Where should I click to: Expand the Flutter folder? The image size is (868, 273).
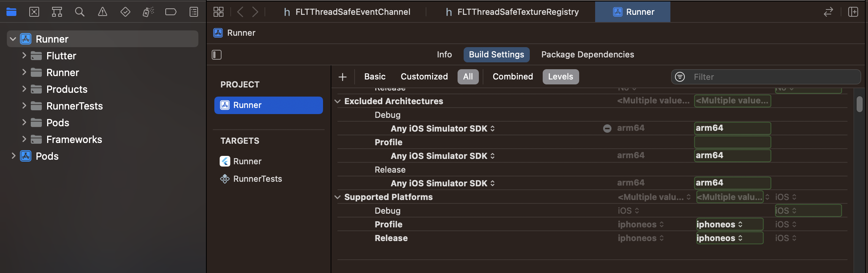[x=24, y=56]
